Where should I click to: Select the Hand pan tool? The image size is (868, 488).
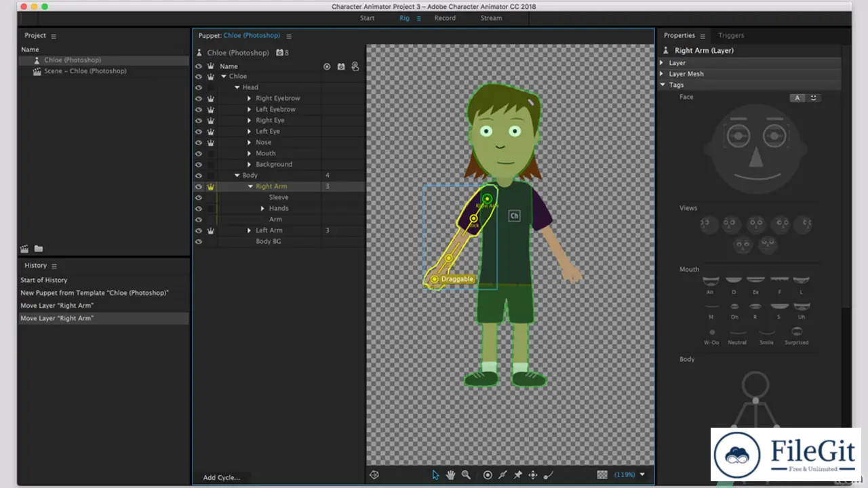pos(450,475)
